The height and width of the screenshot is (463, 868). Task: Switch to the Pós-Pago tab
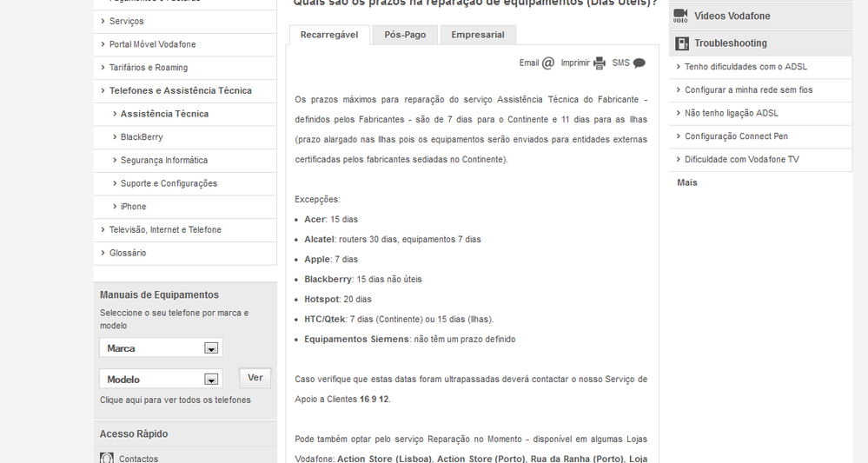click(405, 35)
